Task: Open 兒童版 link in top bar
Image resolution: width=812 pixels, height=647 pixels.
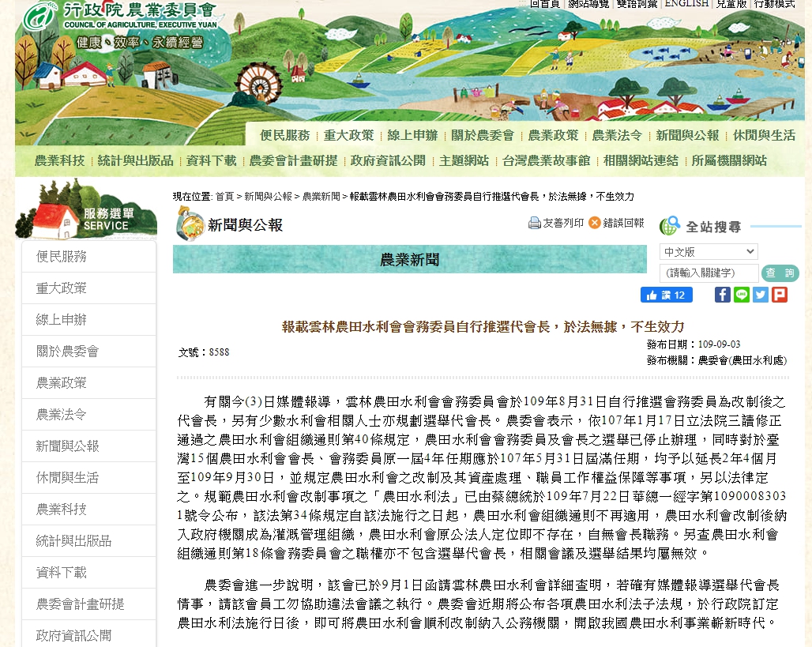Action: pyautogui.click(x=731, y=4)
